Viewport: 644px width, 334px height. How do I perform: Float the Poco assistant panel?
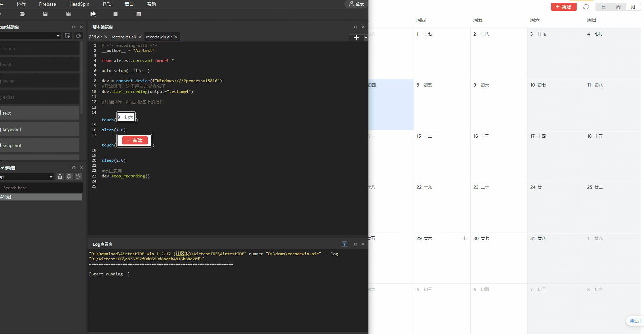[74, 168]
